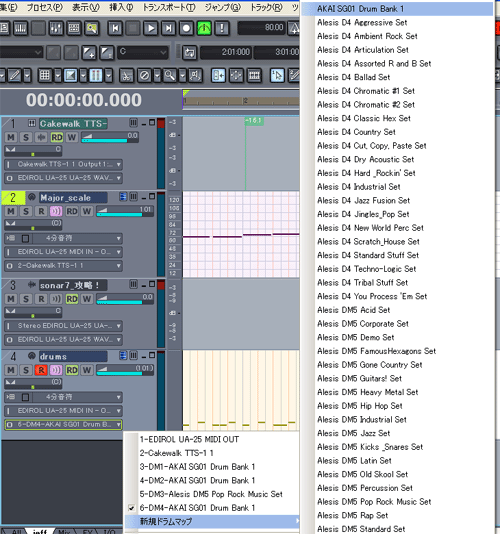500x534 pixels.
Task: Click the Major_scale track volume slider
Action: [x=125, y=211]
